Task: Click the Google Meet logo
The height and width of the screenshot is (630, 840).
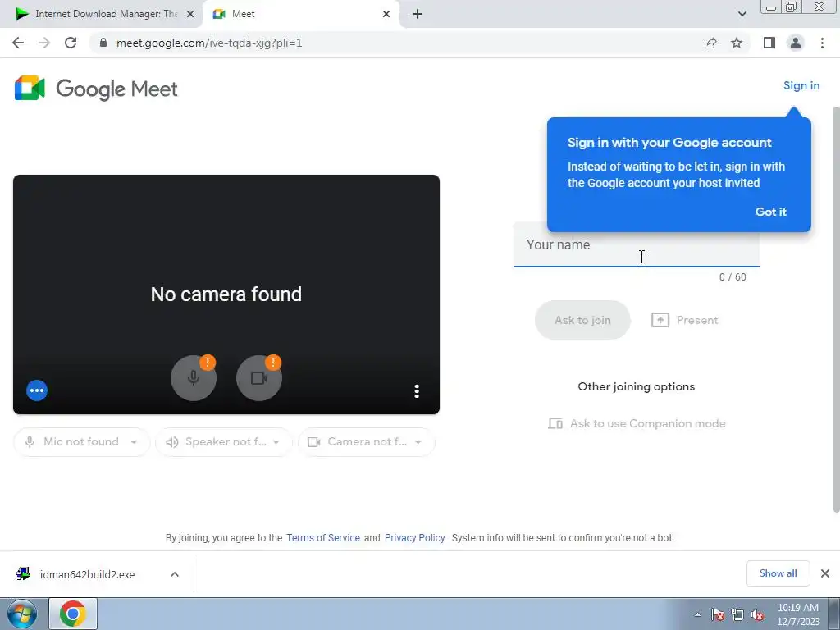Action: point(96,89)
